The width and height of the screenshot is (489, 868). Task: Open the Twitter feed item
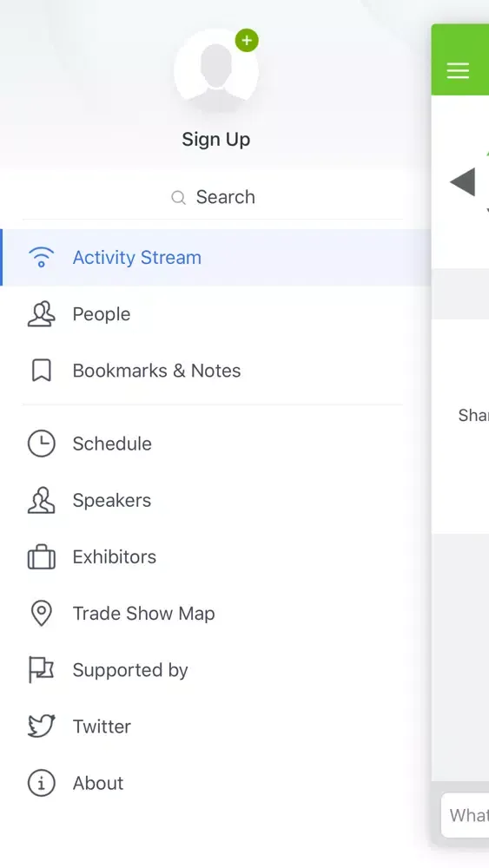[215, 727]
